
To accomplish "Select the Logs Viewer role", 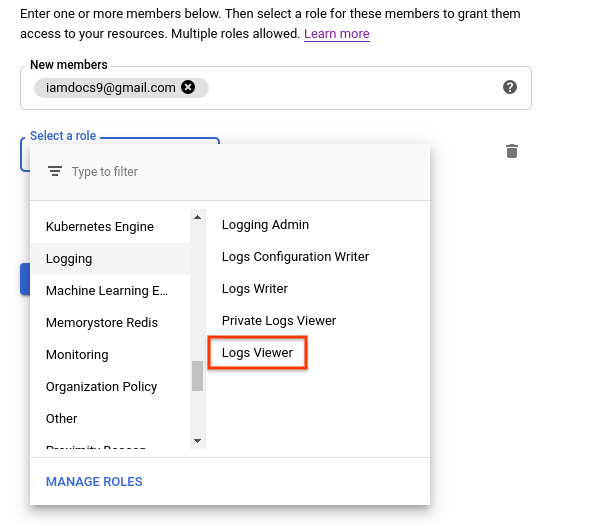I will [x=257, y=353].
